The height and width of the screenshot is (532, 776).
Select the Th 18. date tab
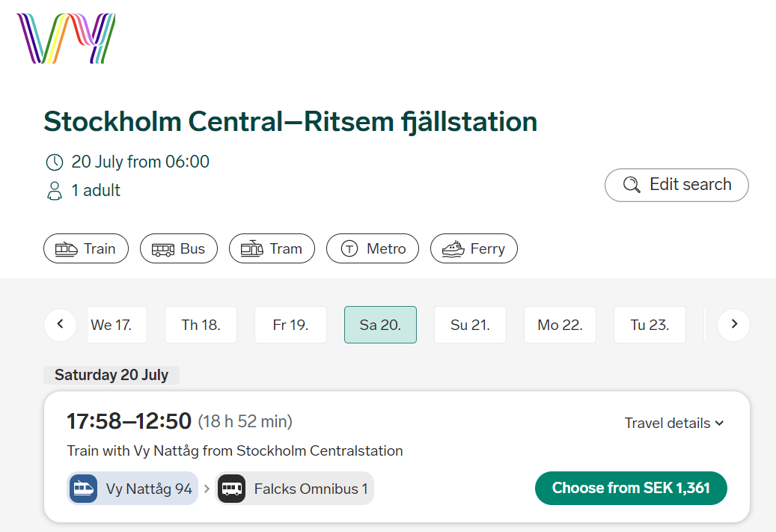click(x=201, y=325)
